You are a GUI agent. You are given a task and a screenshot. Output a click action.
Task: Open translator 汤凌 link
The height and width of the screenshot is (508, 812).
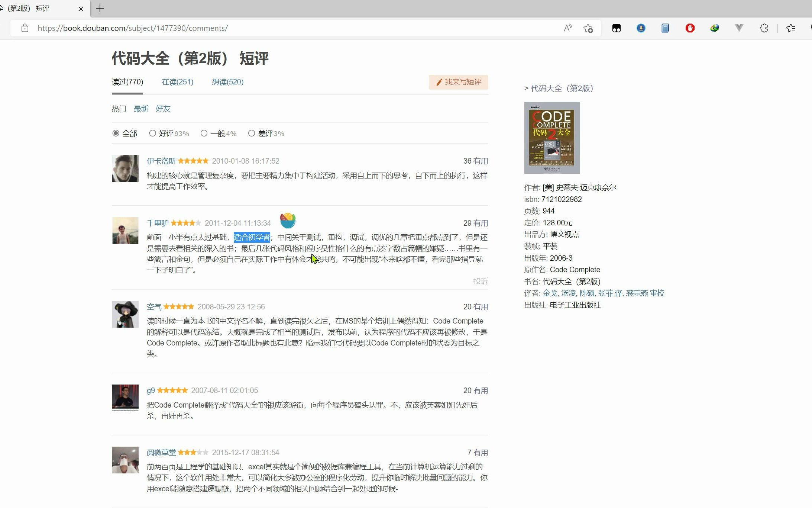click(569, 293)
